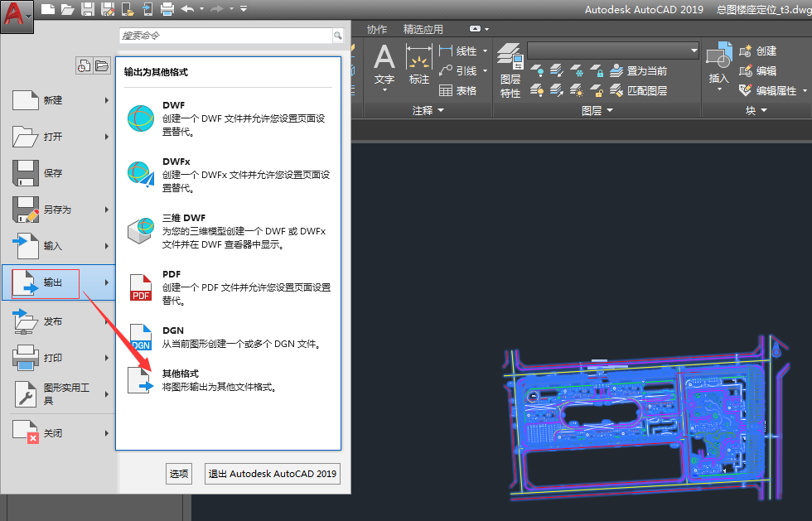Open the 文字 text tool dropdown
812x521 pixels.
(x=384, y=90)
